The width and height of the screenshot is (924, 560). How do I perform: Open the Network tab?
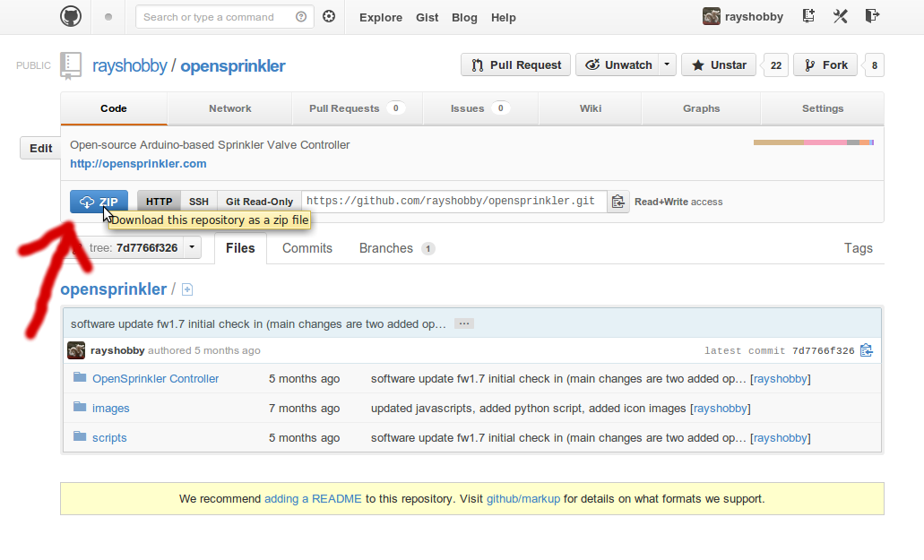(229, 108)
